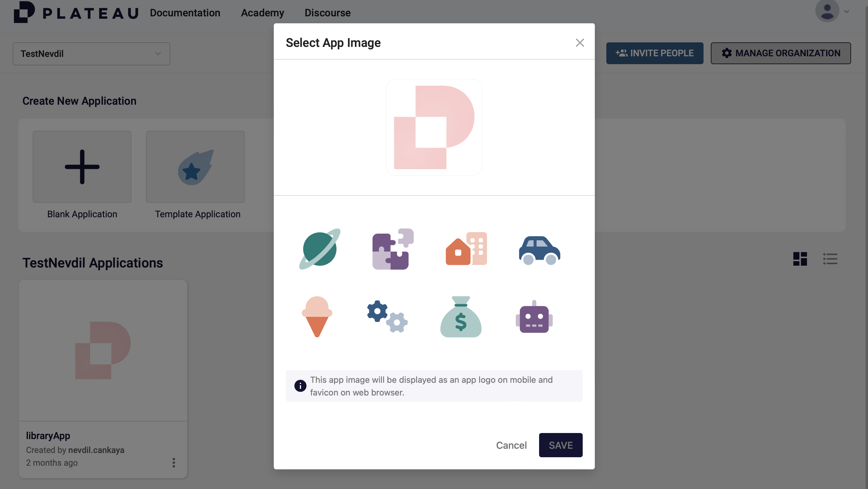Select the planet app image

tap(320, 249)
